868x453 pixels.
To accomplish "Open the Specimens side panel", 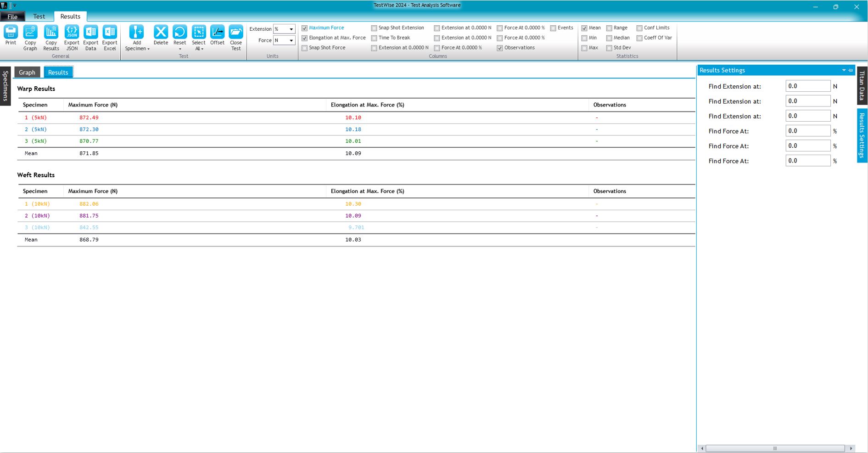I will click(x=6, y=86).
